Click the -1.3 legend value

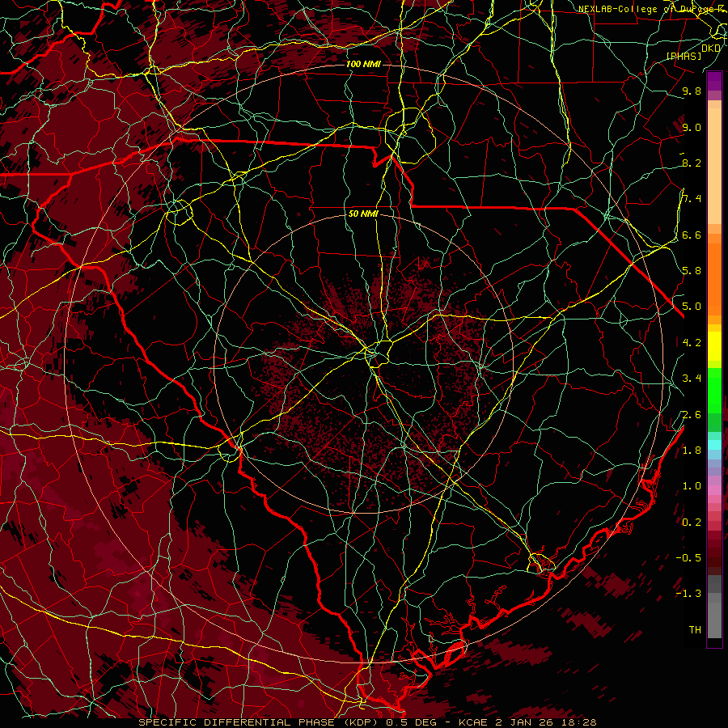[x=688, y=594]
